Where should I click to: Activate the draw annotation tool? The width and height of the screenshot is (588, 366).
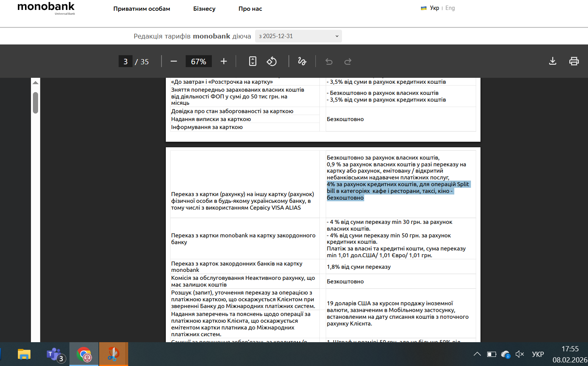pos(302,61)
